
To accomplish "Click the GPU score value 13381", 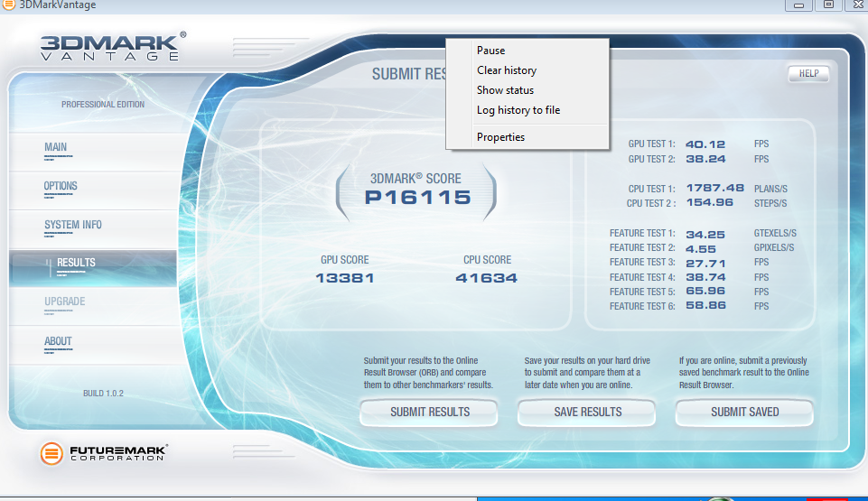I will click(x=345, y=278).
